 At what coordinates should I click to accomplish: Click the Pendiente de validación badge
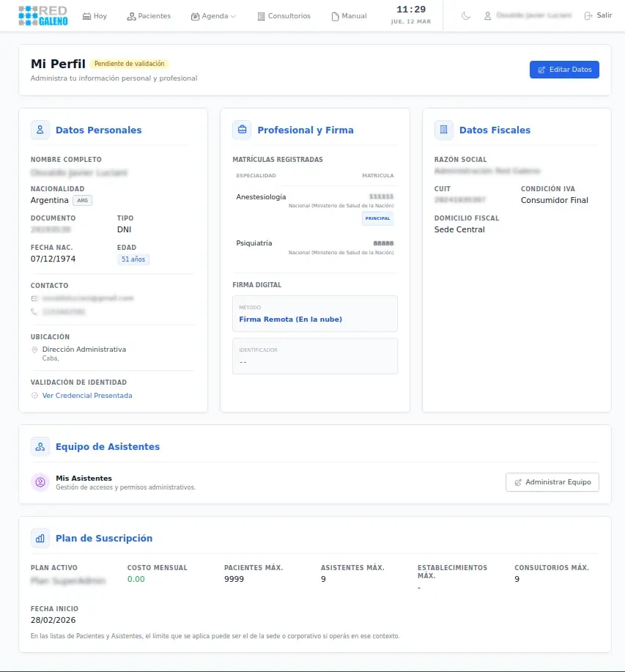point(130,64)
